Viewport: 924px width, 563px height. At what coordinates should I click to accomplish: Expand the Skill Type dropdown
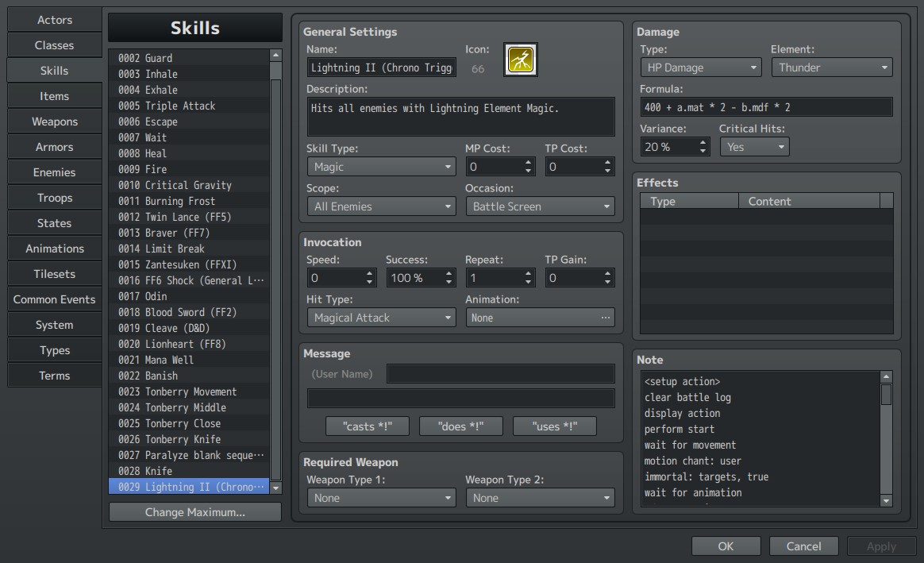pos(381,167)
